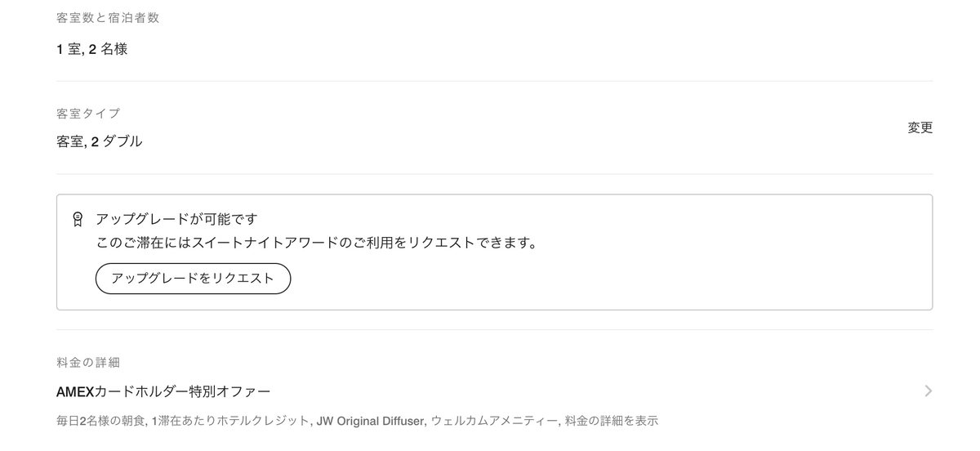Click the 料金の詳細 section label
Image resolution: width=980 pixels, height=451 pixels.
[88, 362]
